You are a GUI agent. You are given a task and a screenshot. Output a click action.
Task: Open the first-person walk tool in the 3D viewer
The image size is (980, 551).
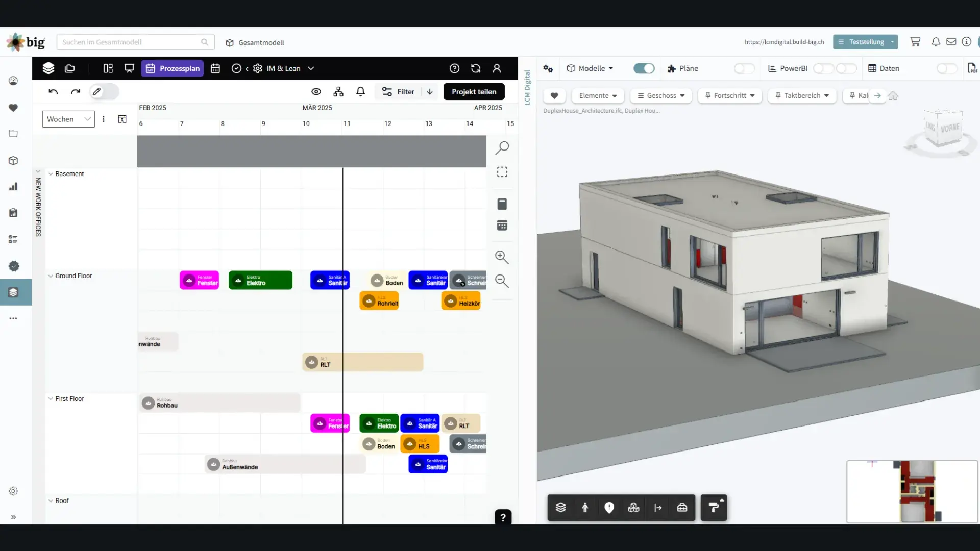coord(585,508)
